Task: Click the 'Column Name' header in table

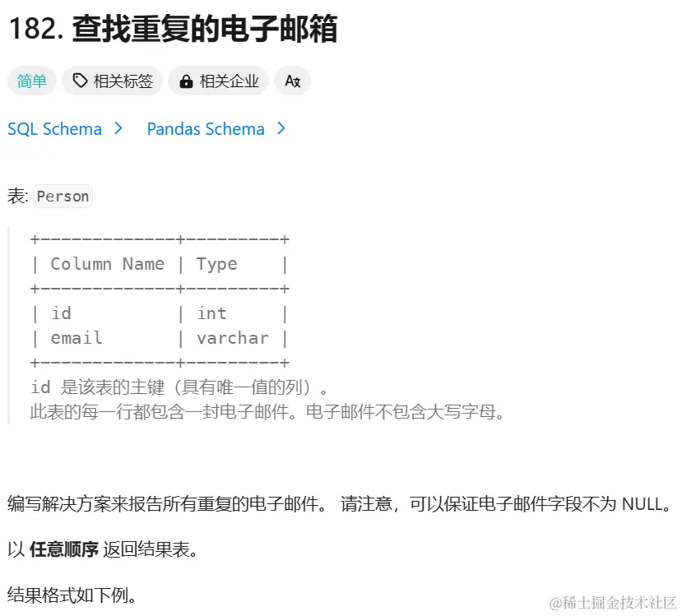Action: (x=108, y=264)
